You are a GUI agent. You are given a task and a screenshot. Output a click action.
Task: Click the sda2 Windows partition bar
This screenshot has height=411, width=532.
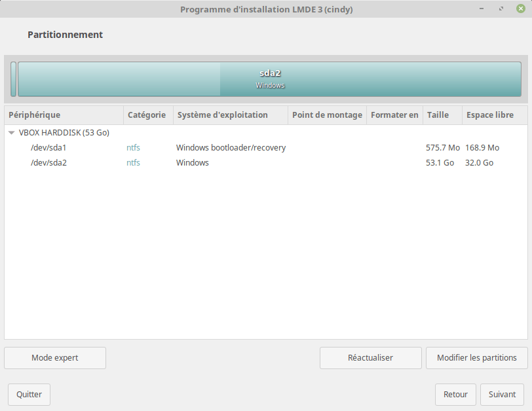pos(270,79)
